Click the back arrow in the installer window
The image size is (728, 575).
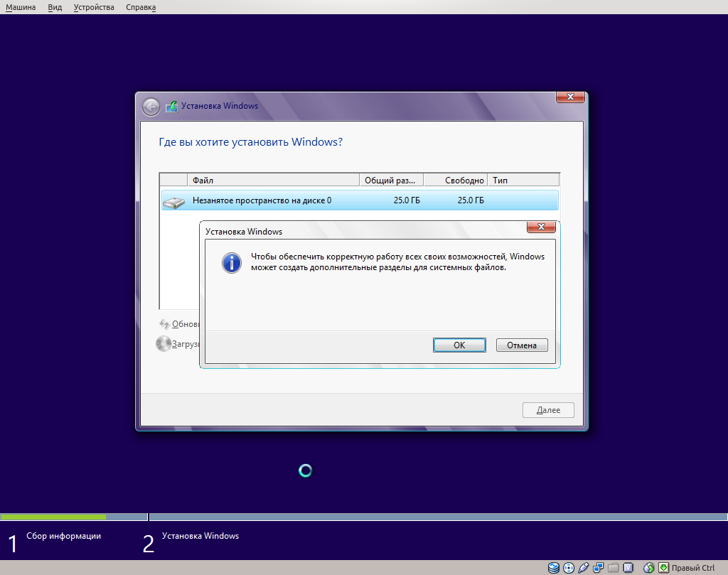(x=151, y=107)
